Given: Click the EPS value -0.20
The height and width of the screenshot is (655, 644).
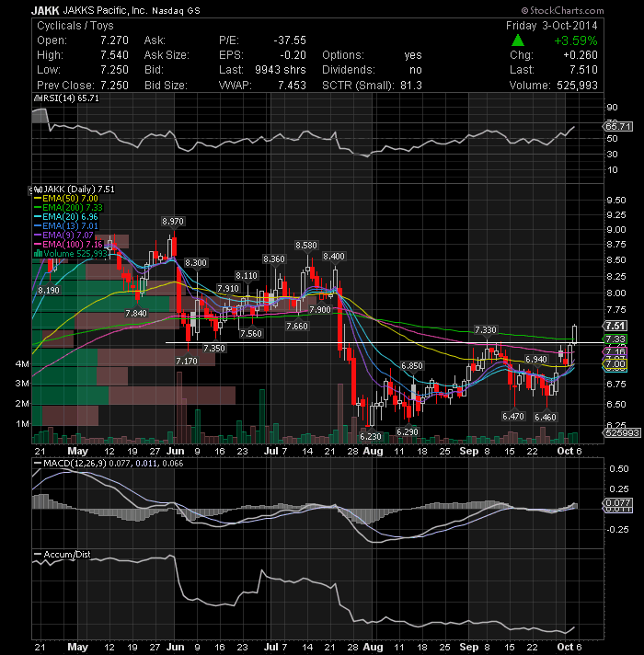Looking at the screenshot, I should click(x=293, y=55).
